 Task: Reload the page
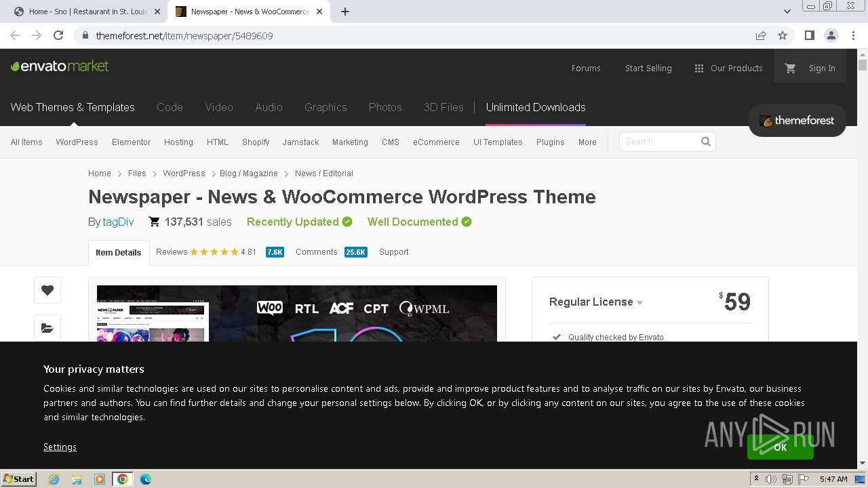pos(58,35)
